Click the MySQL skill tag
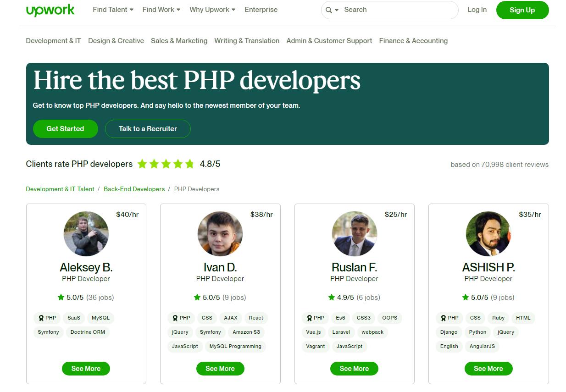This screenshot has height=392, width=566. pyautogui.click(x=100, y=318)
